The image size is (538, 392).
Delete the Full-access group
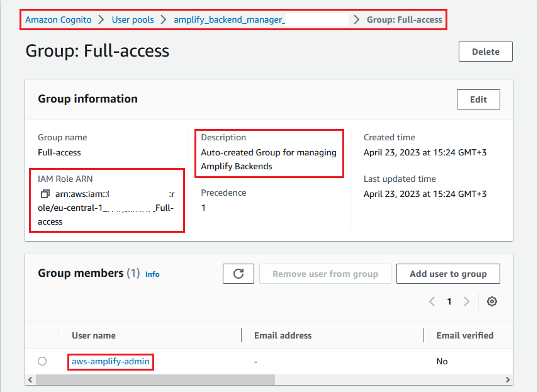(486, 52)
